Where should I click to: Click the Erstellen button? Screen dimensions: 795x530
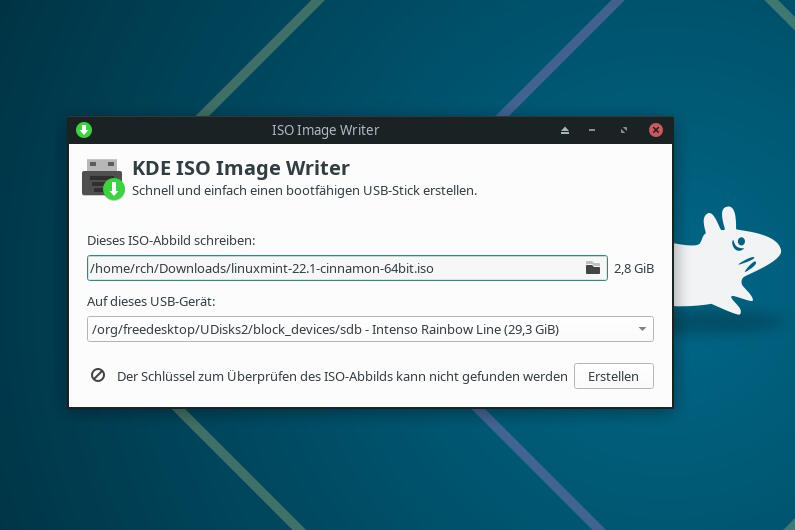(613, 376)
